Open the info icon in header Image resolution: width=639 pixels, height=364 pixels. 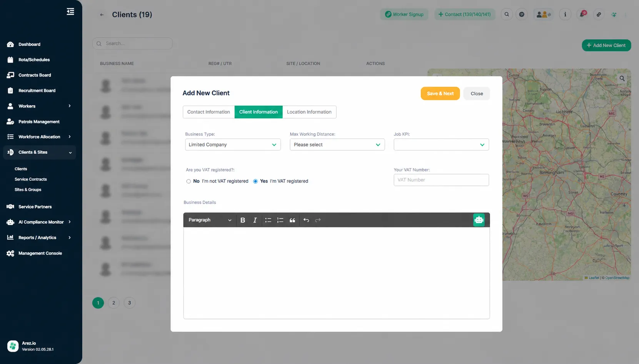point(565,14)
